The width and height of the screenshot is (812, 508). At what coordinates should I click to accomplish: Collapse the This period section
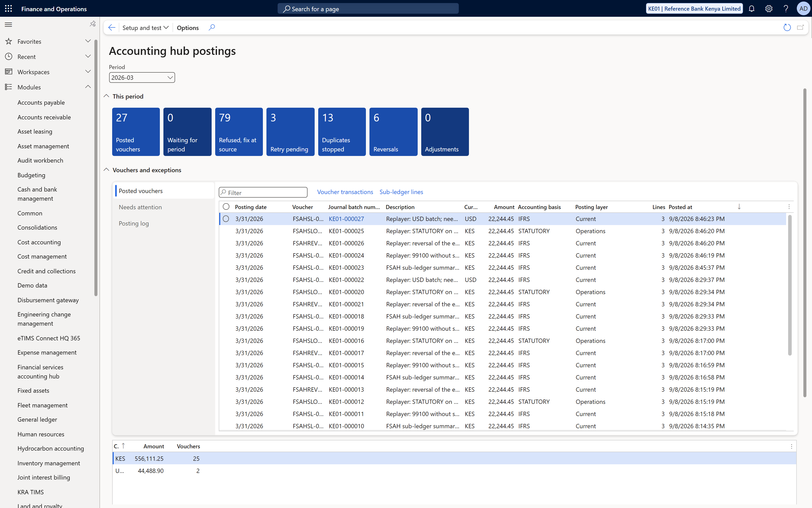pyautogui.click(x=106, y=96)
